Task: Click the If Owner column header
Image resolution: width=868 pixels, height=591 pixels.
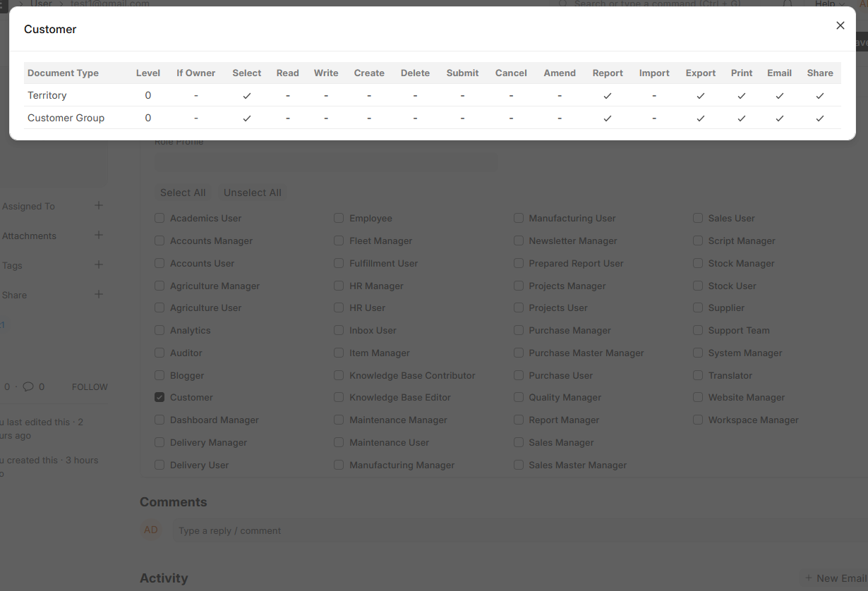Action: point(196,73)
